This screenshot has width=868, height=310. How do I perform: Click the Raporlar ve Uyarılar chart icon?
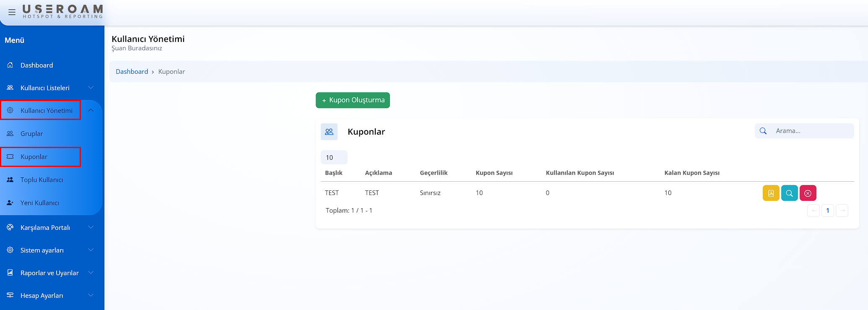10,273
